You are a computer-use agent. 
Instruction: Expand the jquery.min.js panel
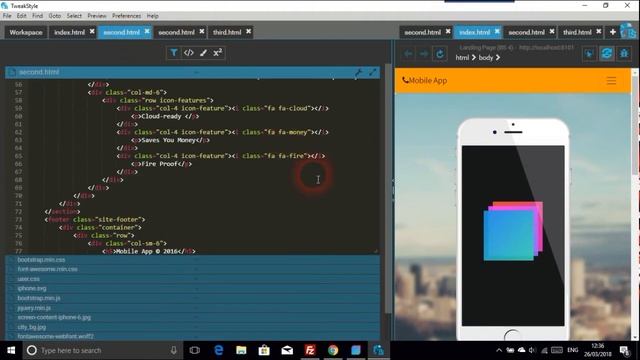(x=193, y=308)
